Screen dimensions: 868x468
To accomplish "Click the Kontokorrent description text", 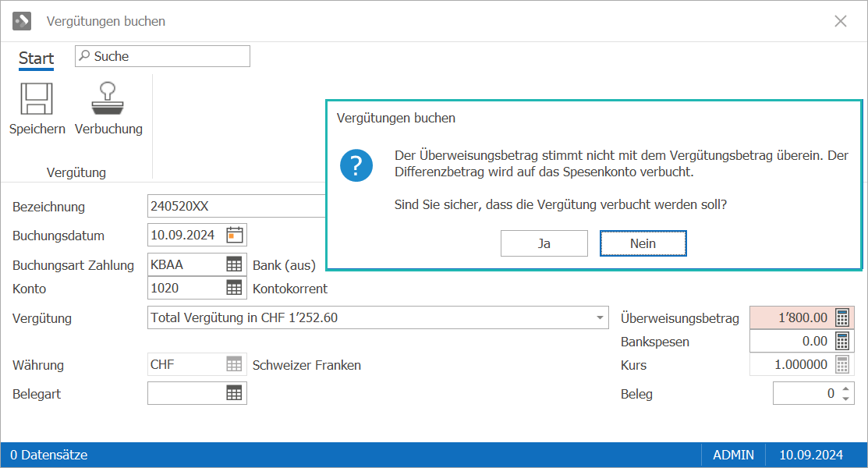I will (x=289, y=289).
